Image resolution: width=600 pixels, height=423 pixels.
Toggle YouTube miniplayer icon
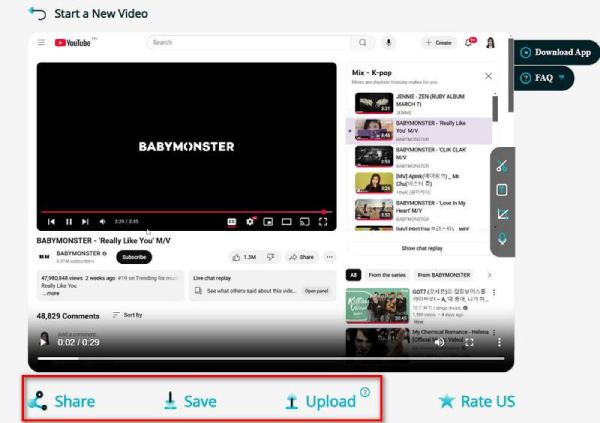pyautogui.click(x=268, y=222)
